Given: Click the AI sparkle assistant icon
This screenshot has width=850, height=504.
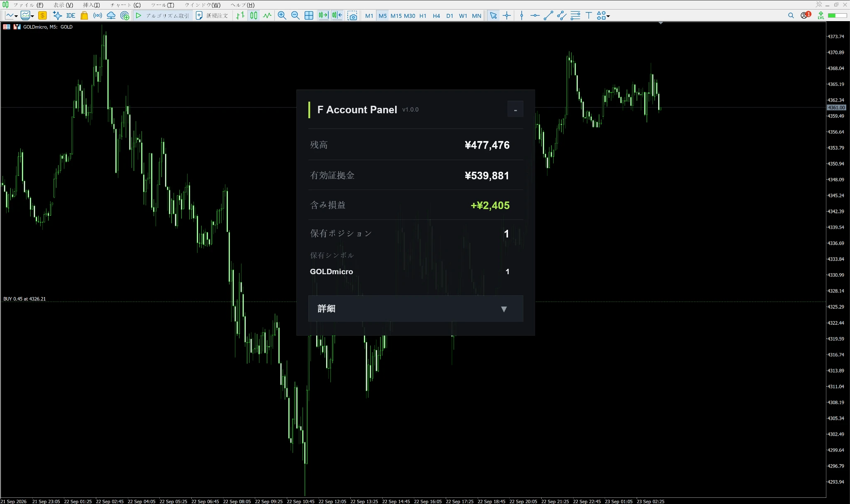Looking at the screenshot, I should pyautogui.click(x=57, y=16).
